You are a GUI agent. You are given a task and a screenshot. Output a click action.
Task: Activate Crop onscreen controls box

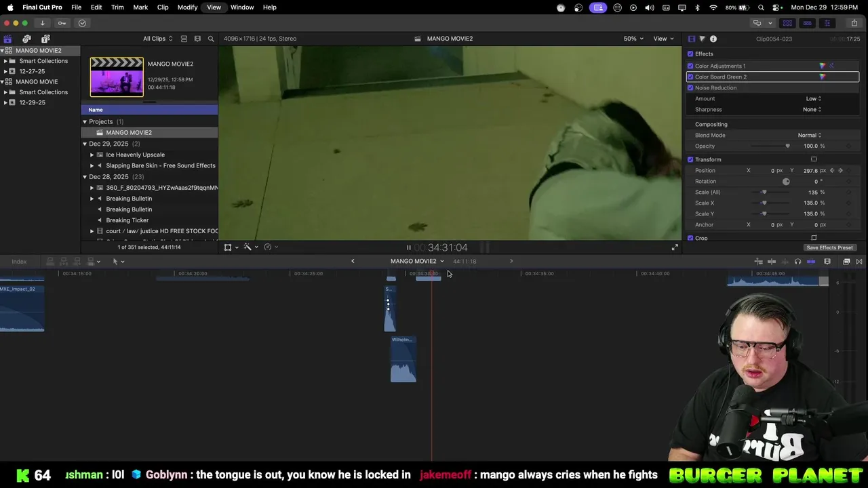(814, 238)
